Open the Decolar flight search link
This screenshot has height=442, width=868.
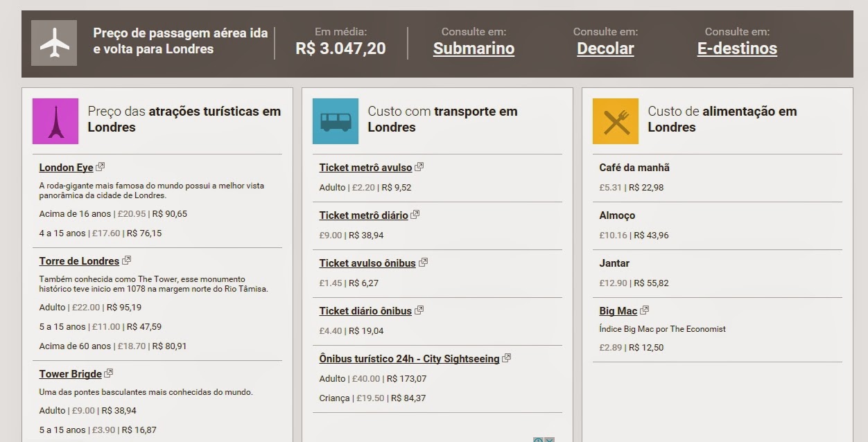605,48
